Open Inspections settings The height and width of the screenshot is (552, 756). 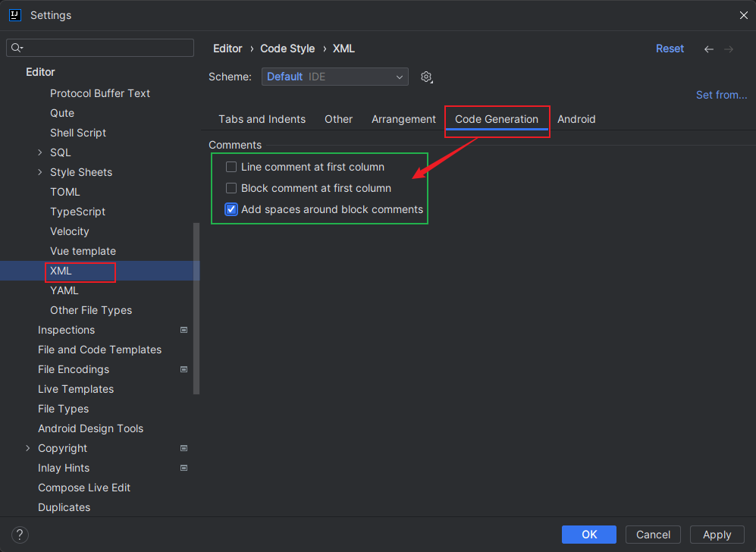tap(67, 331)
